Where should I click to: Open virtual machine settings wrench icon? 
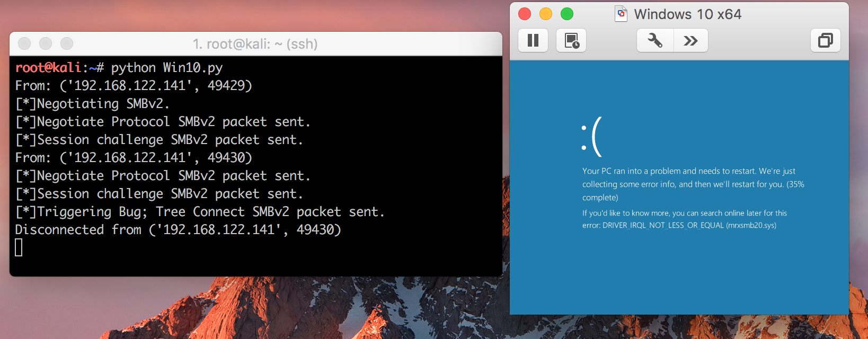tap(655, 40)
